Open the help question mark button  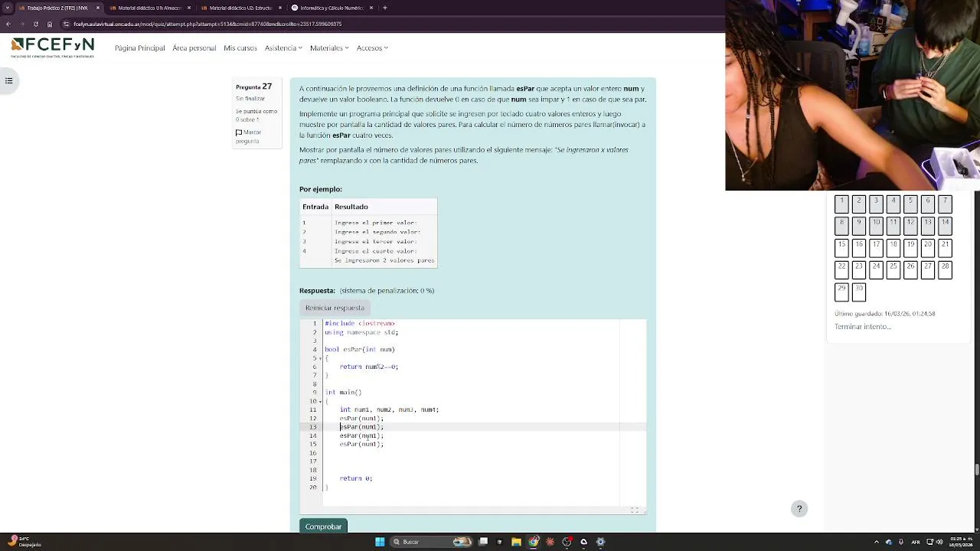799,509
